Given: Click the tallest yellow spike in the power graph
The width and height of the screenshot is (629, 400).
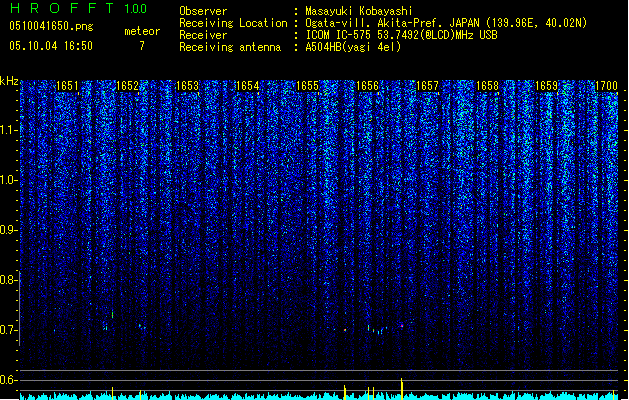Looking at the screenshot, I should point(402,388).
